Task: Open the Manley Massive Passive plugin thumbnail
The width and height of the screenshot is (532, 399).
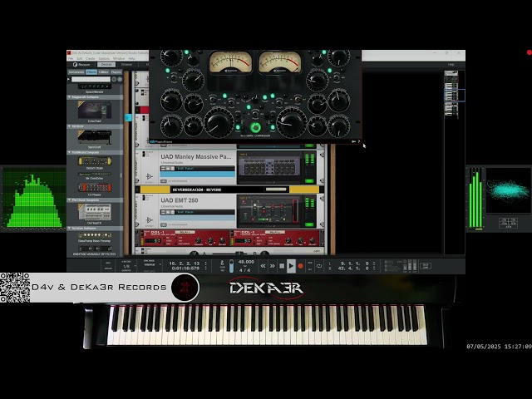Action: [269, 168]
